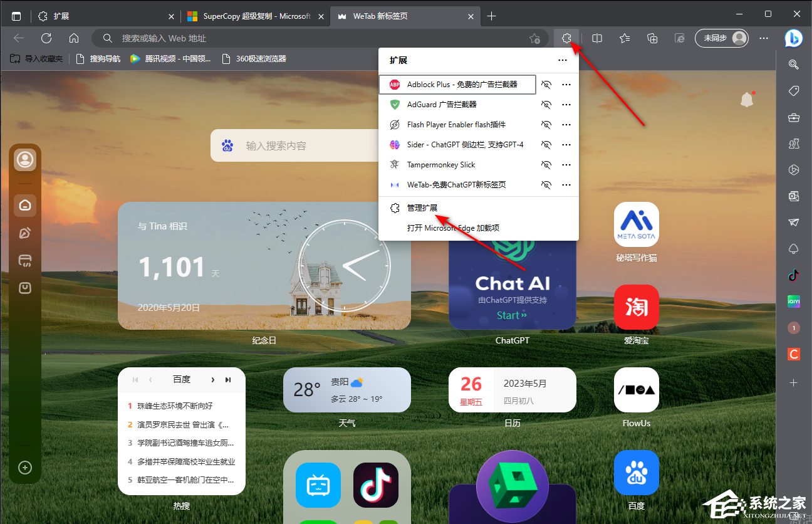Open the calendar widget showing 26

(x=513, y=390)
